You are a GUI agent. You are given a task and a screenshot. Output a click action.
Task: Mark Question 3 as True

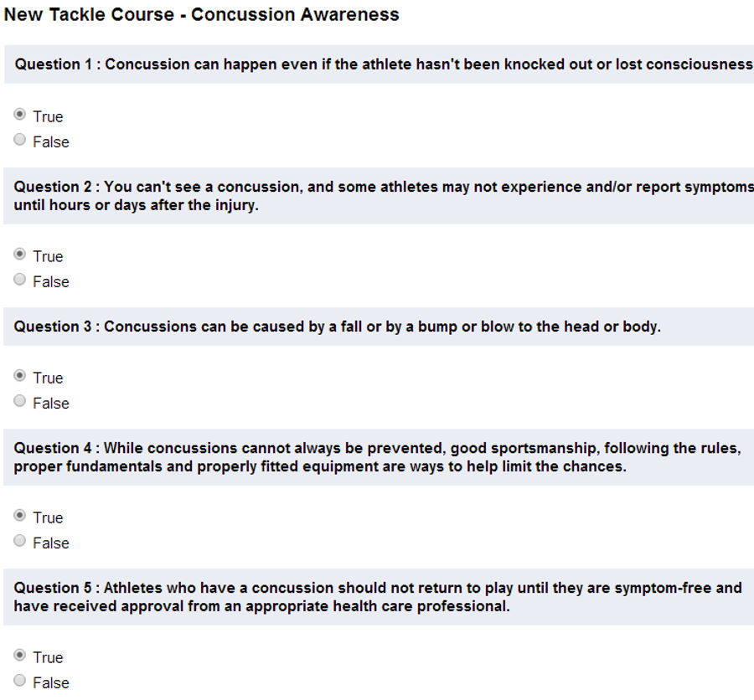click(x=20, y=375)
